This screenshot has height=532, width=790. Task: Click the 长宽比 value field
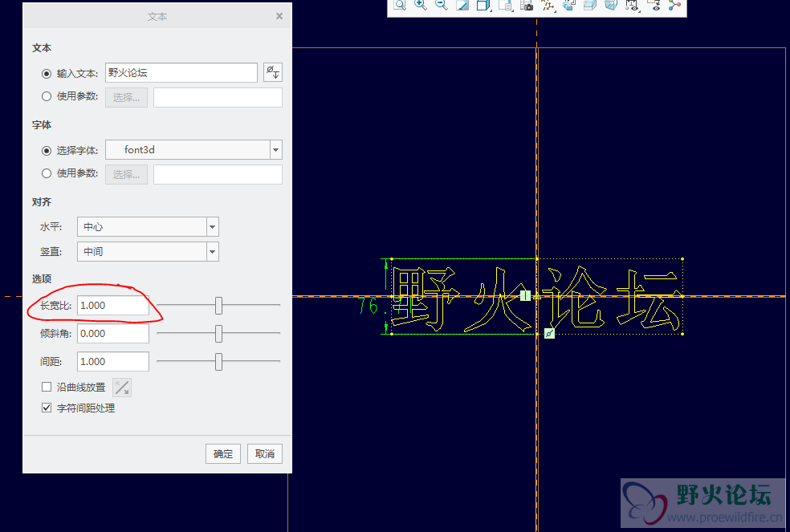113,305
